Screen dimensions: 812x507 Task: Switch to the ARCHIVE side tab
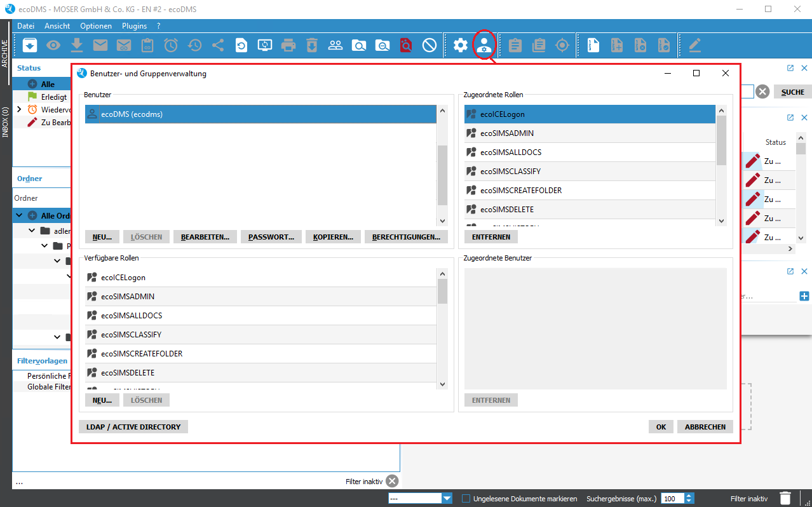[6, 53]
